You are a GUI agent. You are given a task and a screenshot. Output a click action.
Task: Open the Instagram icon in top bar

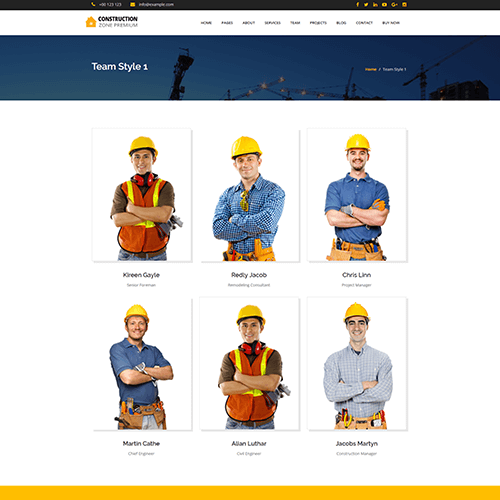pyautogui.click(x=404, y=4)
